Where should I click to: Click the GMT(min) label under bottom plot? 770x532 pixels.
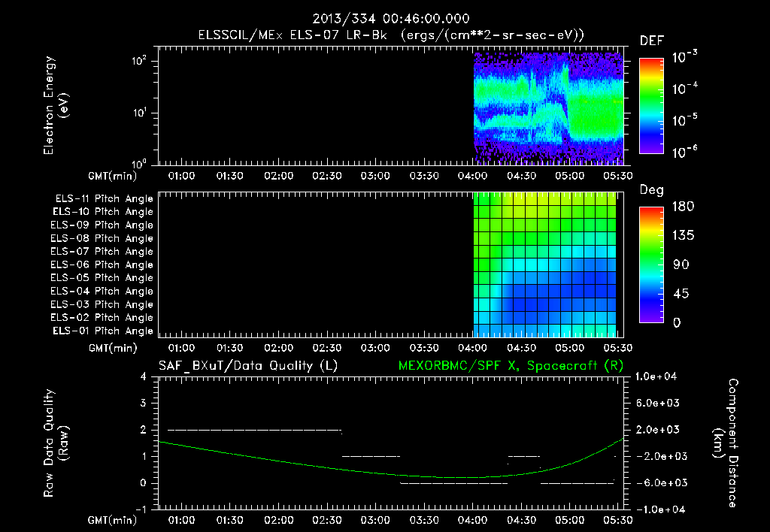point(113,521)
